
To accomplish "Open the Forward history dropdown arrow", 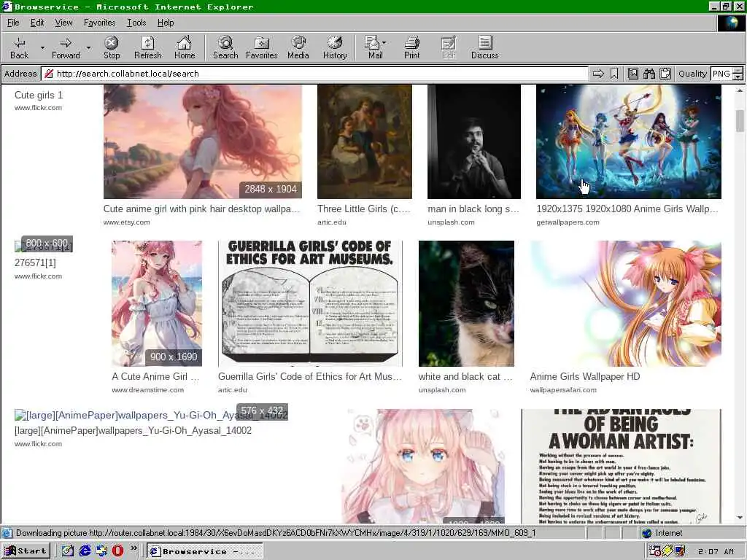I will [88, 47].
